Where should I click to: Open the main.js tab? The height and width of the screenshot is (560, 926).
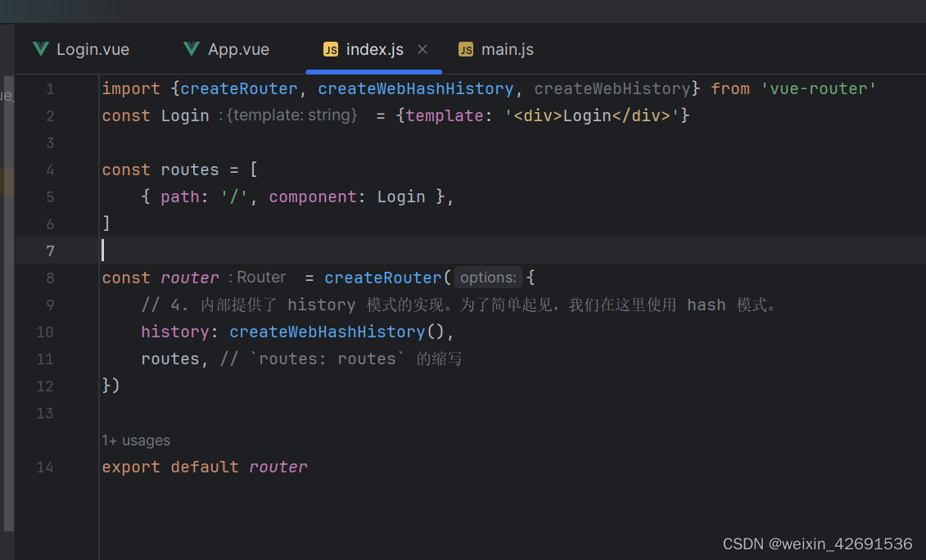tap(507, 49)
